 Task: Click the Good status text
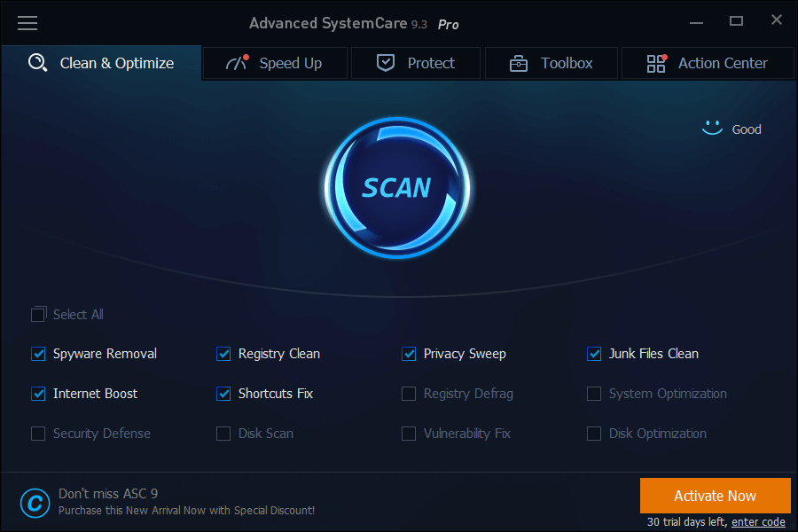pos(747,129)
